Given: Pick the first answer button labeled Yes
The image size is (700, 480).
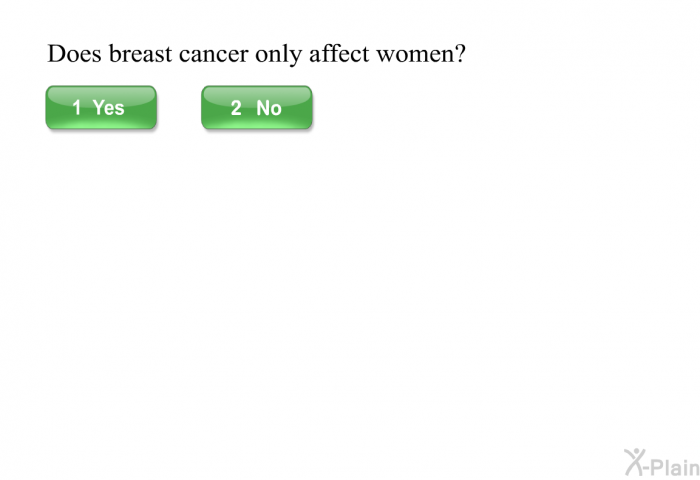Looking at the screenshot, I should click(101, 108).
